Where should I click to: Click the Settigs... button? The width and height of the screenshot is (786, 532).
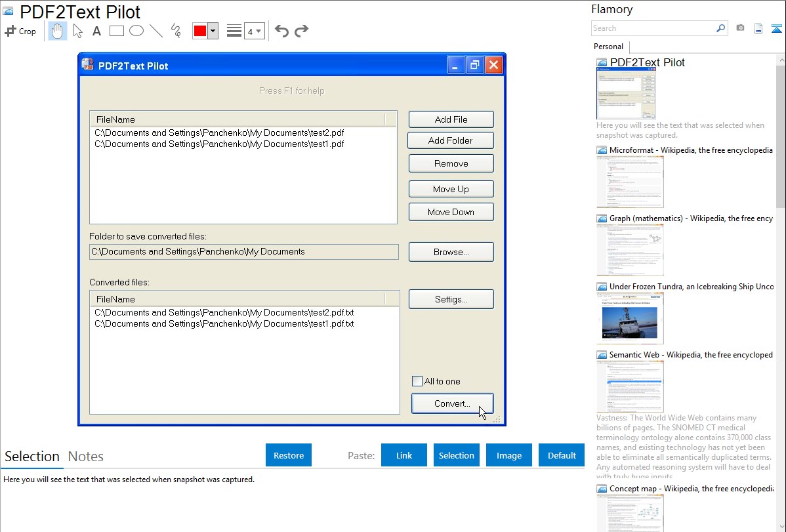tap(451, 299)
